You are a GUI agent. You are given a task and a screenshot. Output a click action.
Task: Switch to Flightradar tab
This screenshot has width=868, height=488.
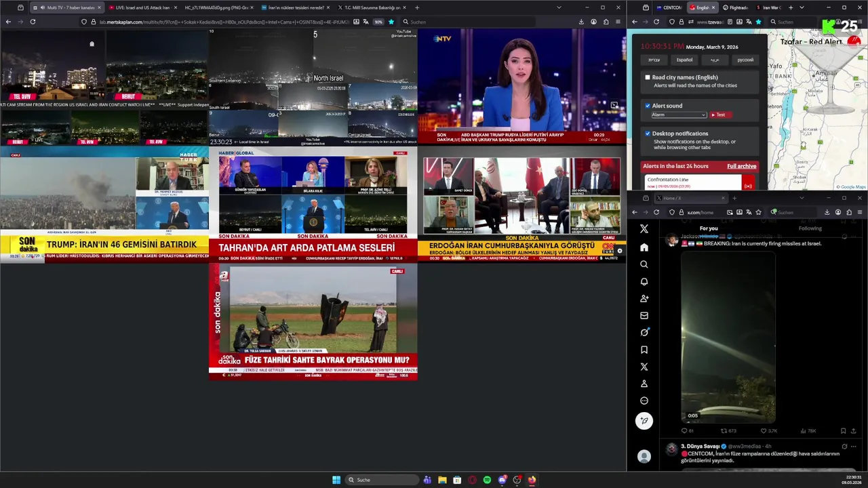point(735,7)
